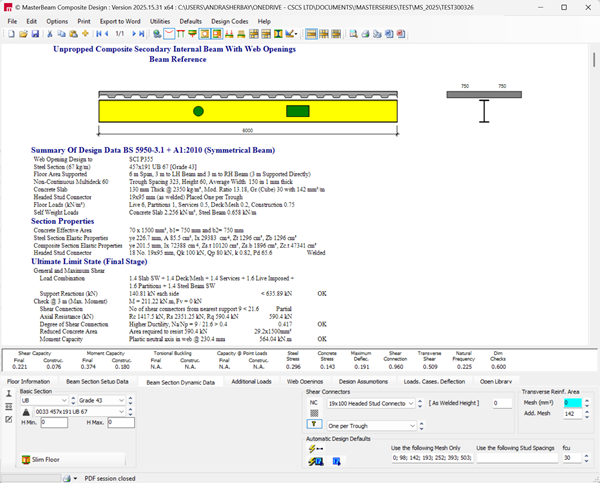Open the Utilities menu
This screenshot has width=600, height=483.
160,21
